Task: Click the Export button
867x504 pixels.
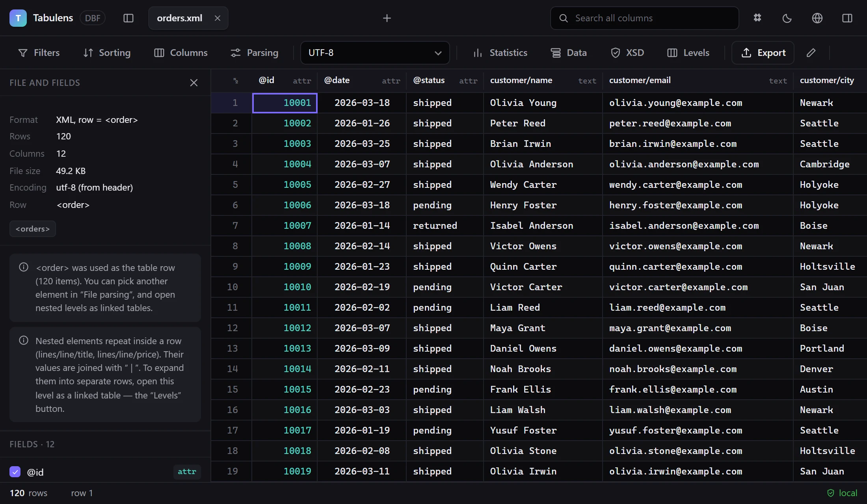Action: 763,53
